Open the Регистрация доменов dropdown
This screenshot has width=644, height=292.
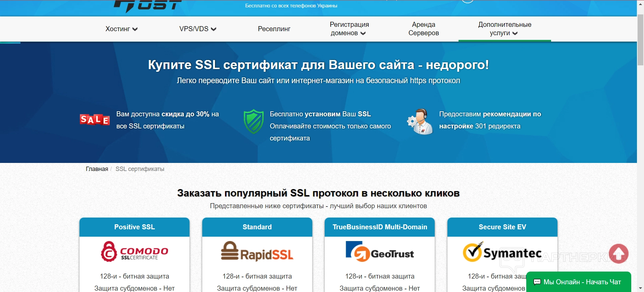[349, 29]
